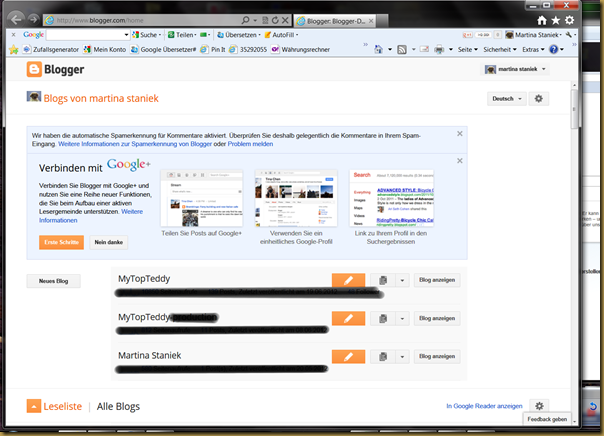Stop loading with the X in address bar
Image resolution: width=604 pixels, height=436 pixels.
tap(285, 20)
